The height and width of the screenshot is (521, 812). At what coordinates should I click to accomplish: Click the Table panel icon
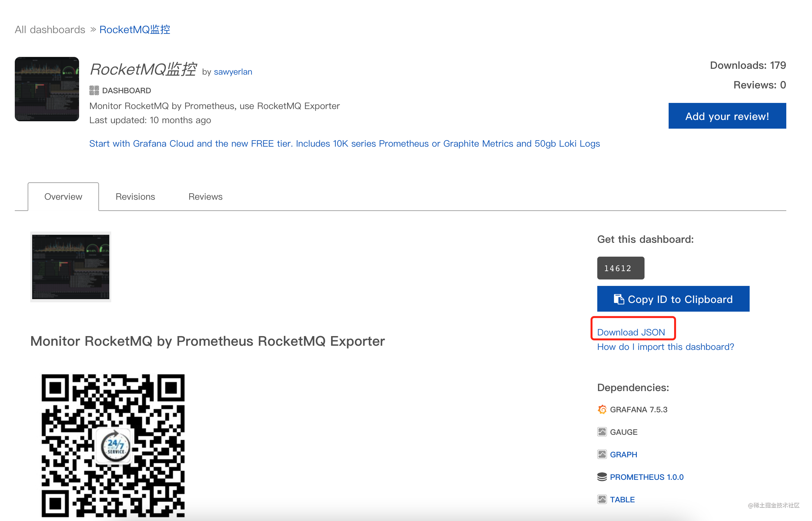point(602,499)
